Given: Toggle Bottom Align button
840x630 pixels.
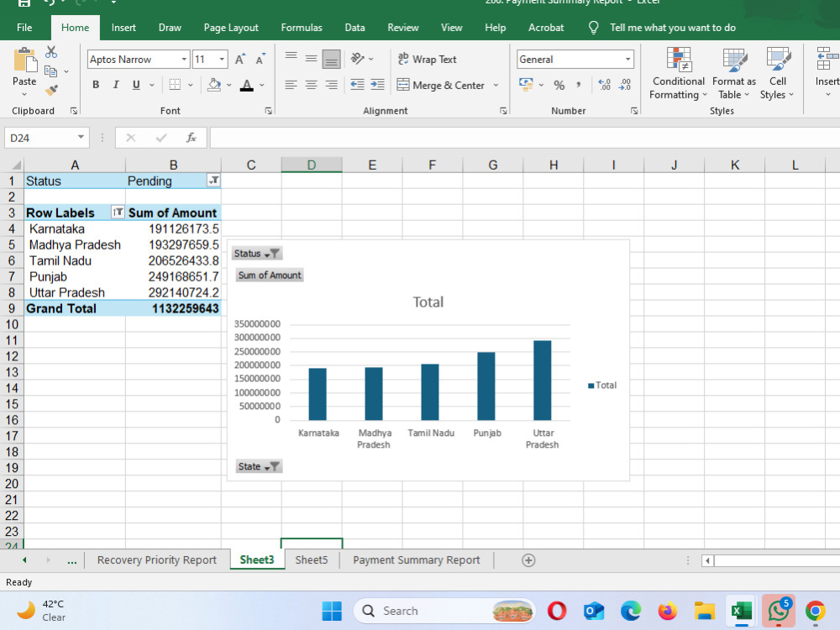Looking at the screenshot, I should point(332,60).
